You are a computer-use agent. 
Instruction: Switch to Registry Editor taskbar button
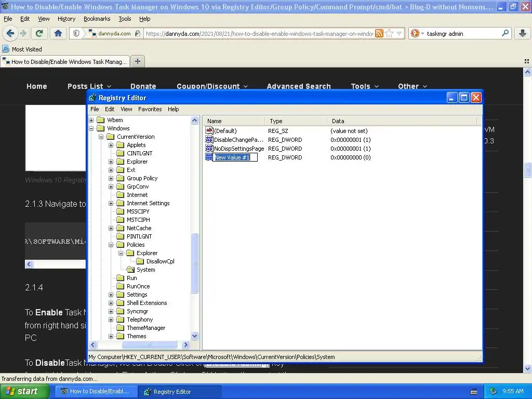(x=179, y=392)
